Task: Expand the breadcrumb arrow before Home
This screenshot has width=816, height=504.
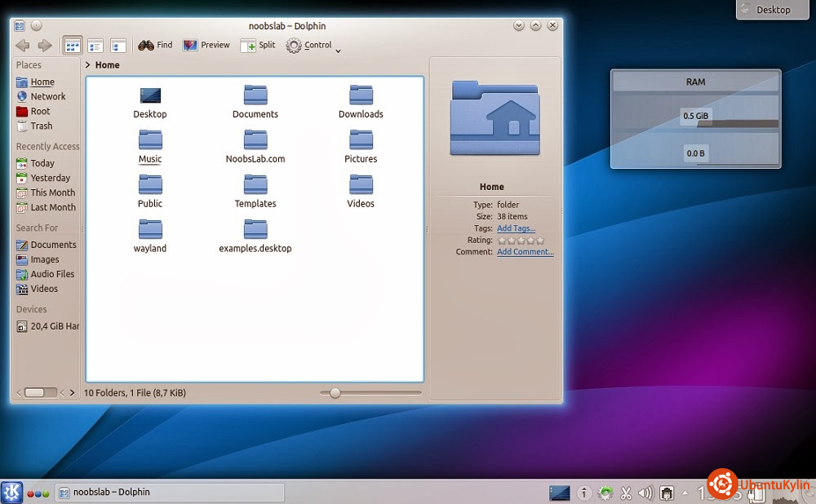Action: coord(88,64)
